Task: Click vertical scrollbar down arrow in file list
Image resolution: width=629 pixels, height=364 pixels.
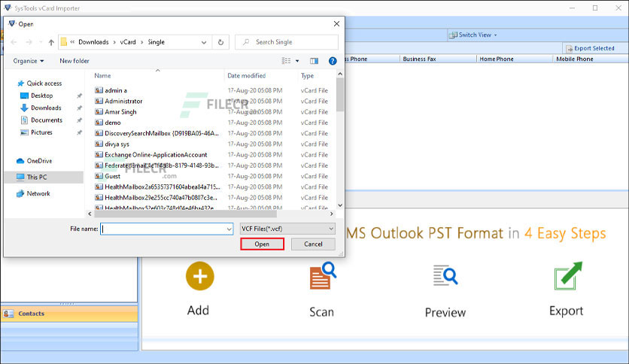Action: (x=340, y=205)
